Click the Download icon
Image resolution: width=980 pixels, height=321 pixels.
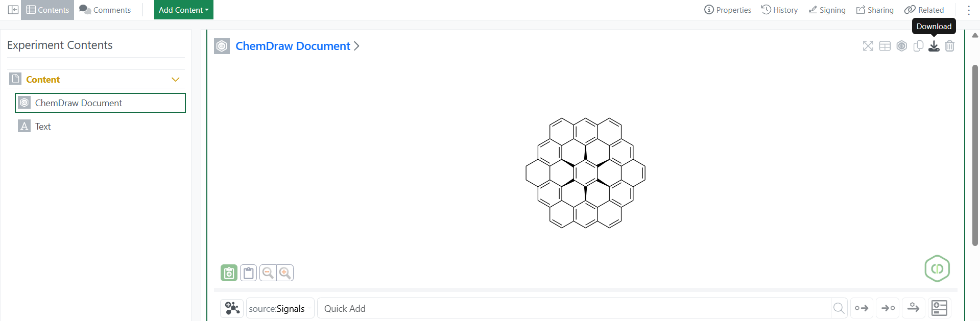click(x=934, y=46)
